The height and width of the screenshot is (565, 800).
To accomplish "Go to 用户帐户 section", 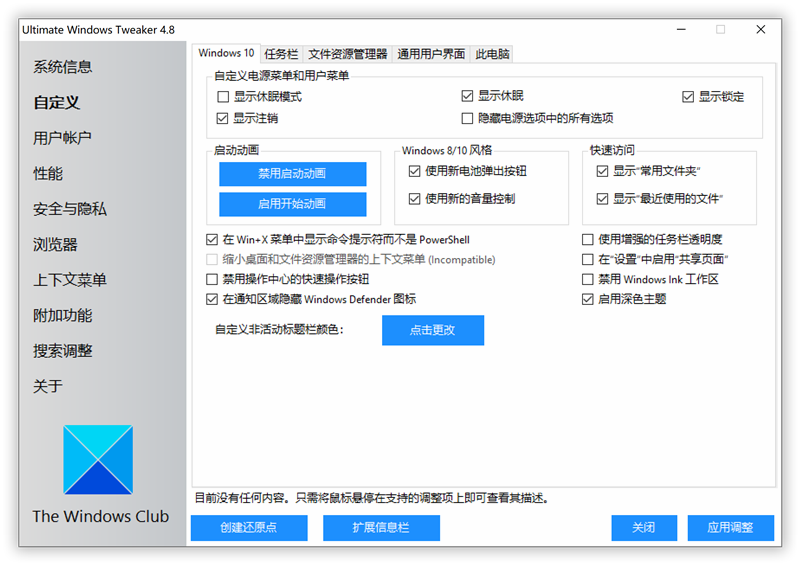I will [62, 138].
